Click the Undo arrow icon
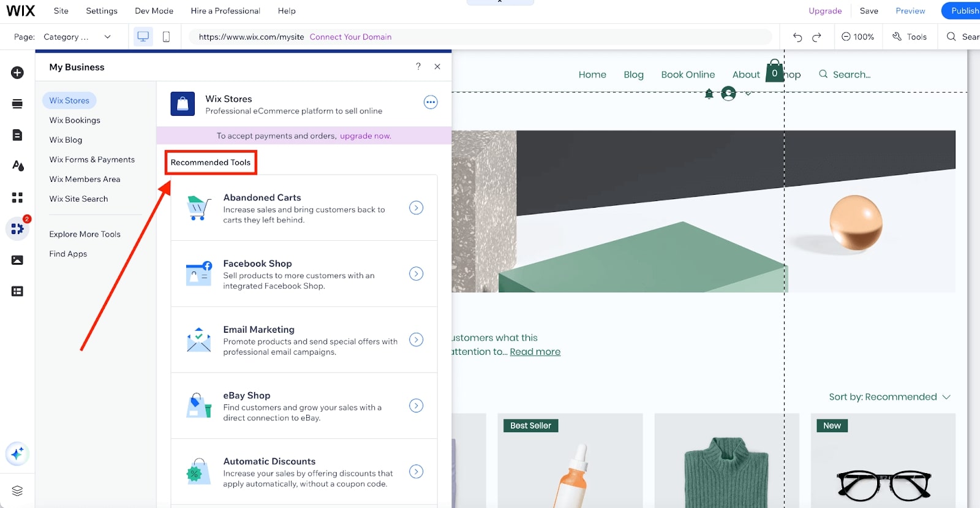The width and height of the screenshot is (980, 508). (x=797, y=37)
